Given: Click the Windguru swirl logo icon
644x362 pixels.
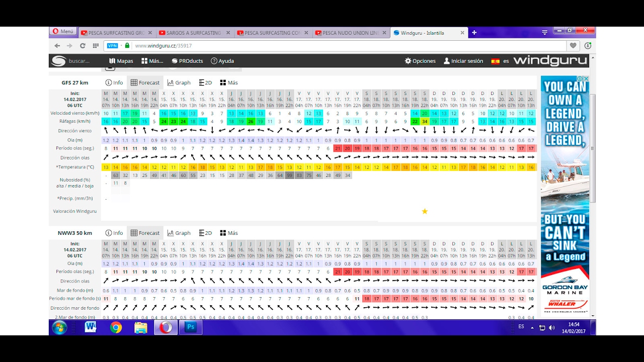Looking at the screenshot, I should click(x=58, y=61).
